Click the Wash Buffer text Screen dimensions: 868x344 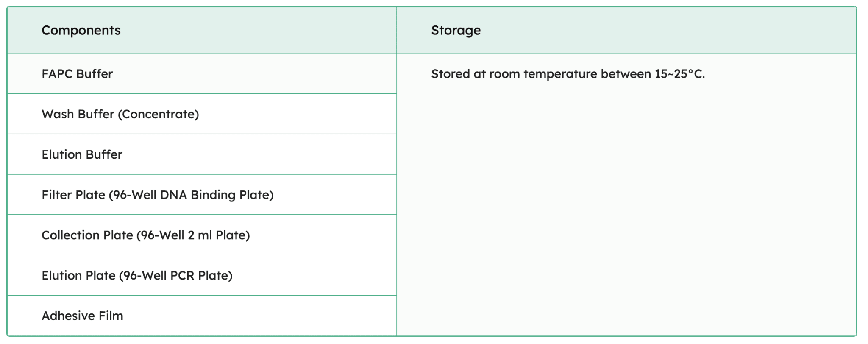point(78,114)
